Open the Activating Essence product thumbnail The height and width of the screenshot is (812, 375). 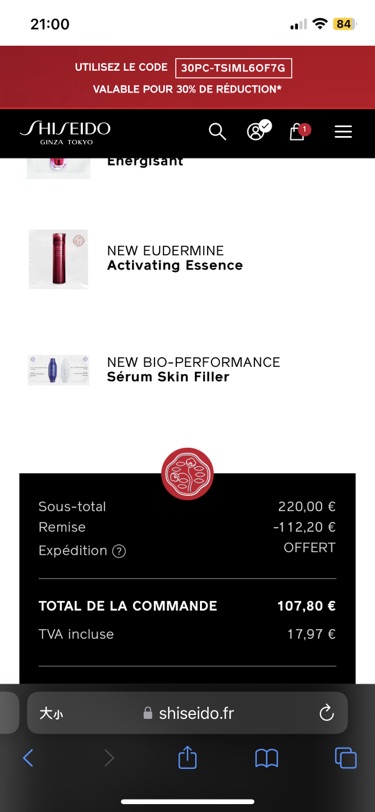59,258
